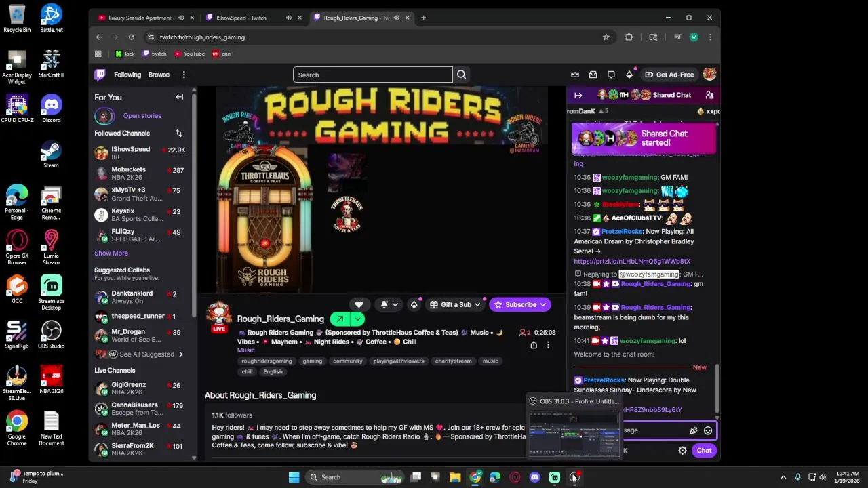The height and width of the screenshot is (488, 868).
Task: Open Chrome three-dot menu
Action: tap(709, 37)
